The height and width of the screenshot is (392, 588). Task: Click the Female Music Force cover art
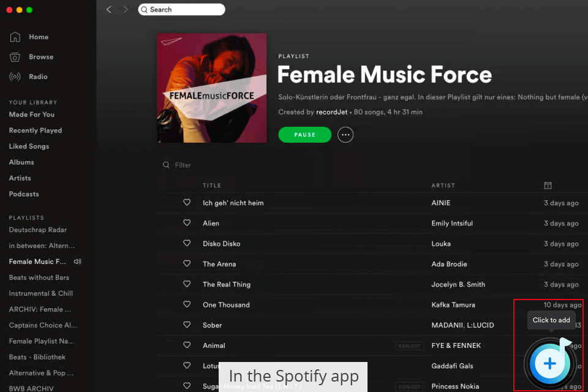click(212, 88)
